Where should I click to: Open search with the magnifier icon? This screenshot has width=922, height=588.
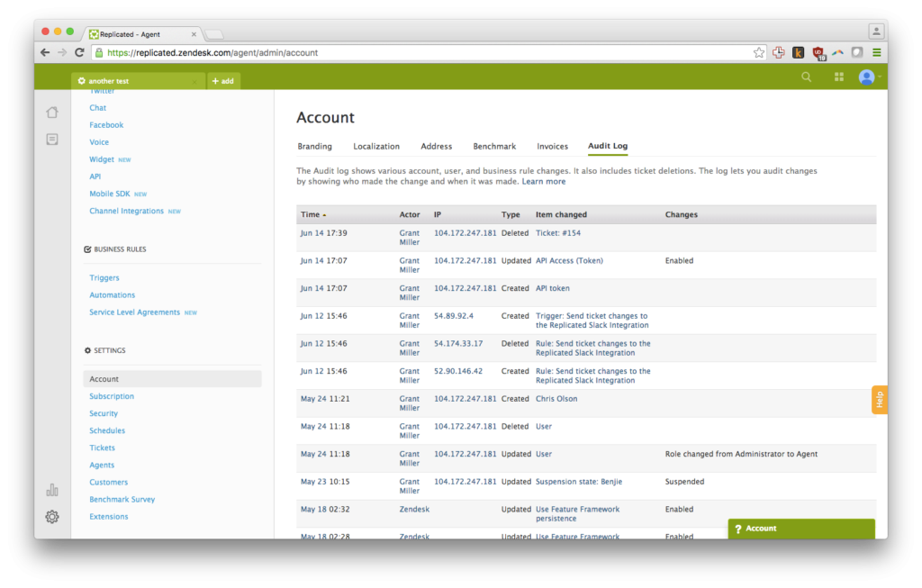click(x=806, y=77)
